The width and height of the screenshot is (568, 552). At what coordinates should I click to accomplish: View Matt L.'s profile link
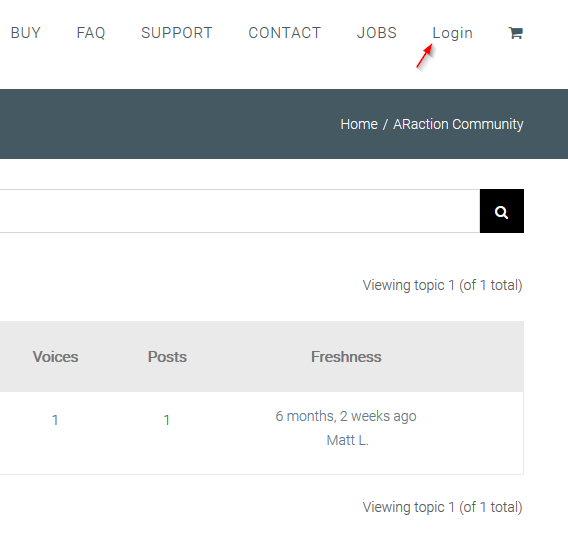pos(347,440)
